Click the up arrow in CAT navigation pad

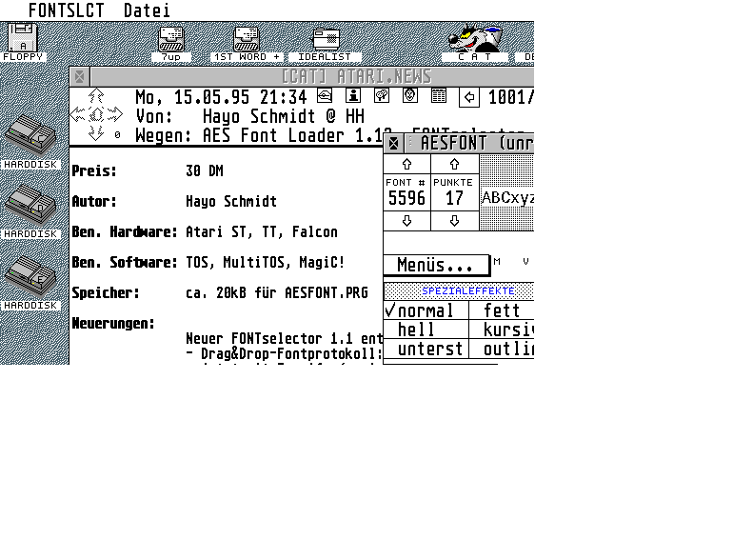click(x=96, y=96)
